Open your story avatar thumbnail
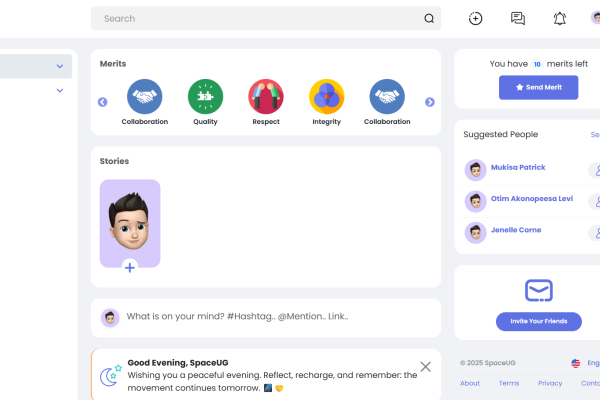The width and height of the screenshot is (600, 400). pyautogui.click(x=130, y=222)
